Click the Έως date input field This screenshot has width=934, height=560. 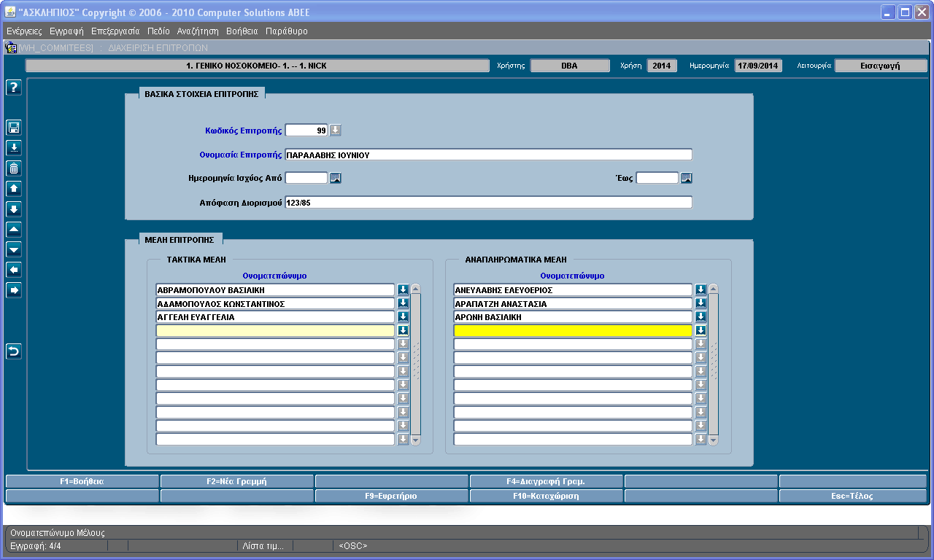(x=657, y=178)
